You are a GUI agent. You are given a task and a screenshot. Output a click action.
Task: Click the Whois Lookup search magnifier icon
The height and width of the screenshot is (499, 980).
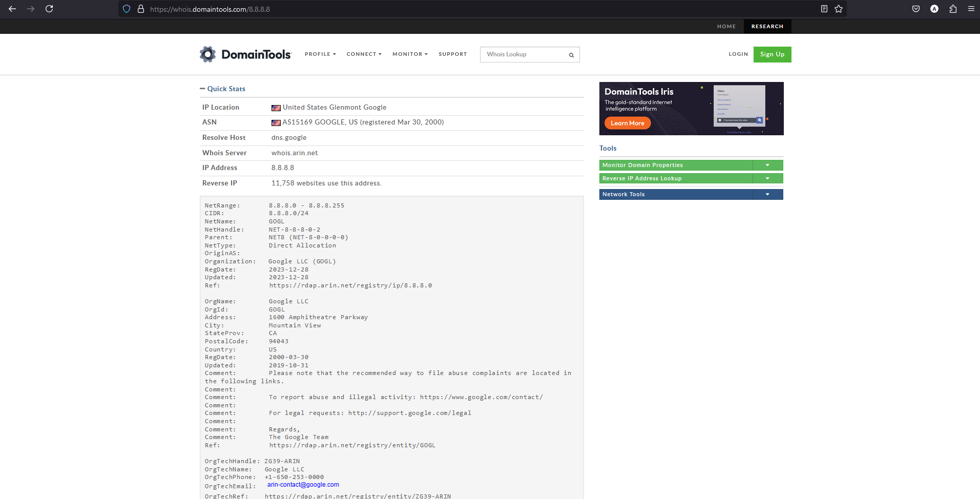click(571, 55)
